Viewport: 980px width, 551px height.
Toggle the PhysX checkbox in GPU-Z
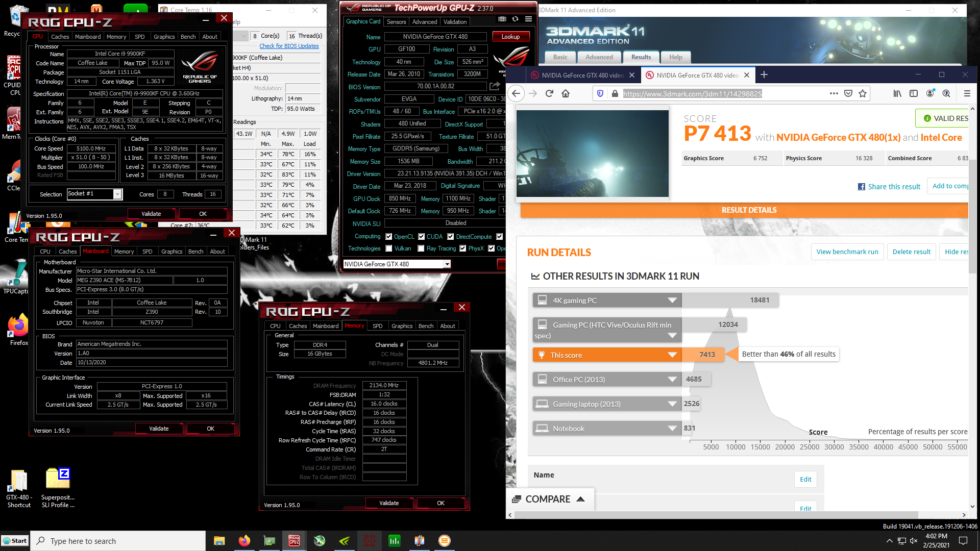tap(463, 248)
